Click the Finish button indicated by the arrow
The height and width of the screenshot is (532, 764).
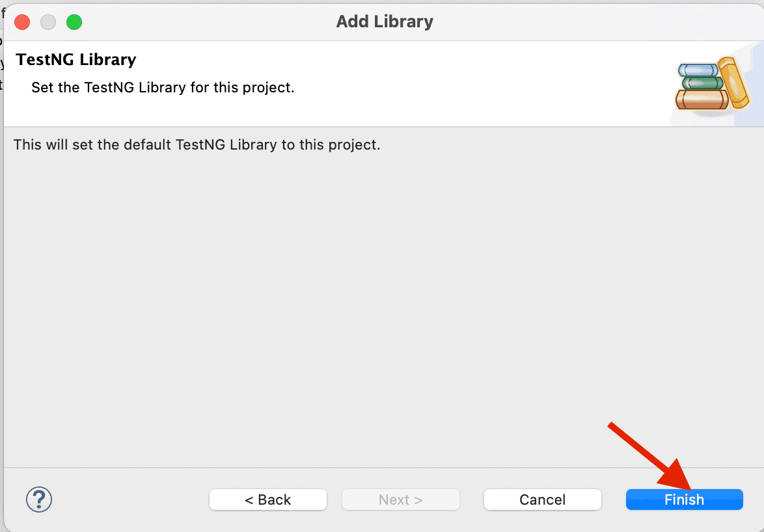pos(684,499)
